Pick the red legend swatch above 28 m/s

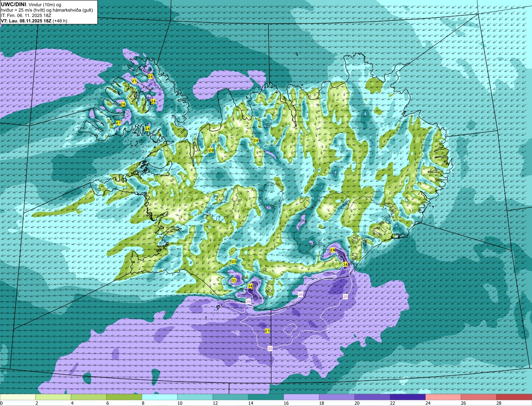[x=514, y=397]
